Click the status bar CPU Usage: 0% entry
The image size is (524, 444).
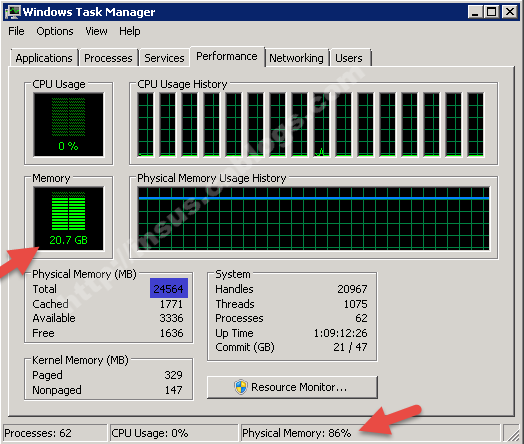pyautogui.click(x=174, y=433)
